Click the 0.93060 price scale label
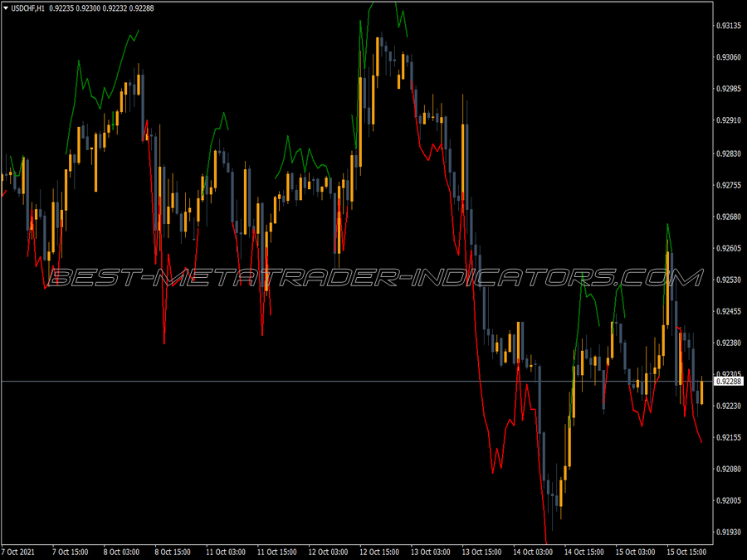 tap(729, 57)
